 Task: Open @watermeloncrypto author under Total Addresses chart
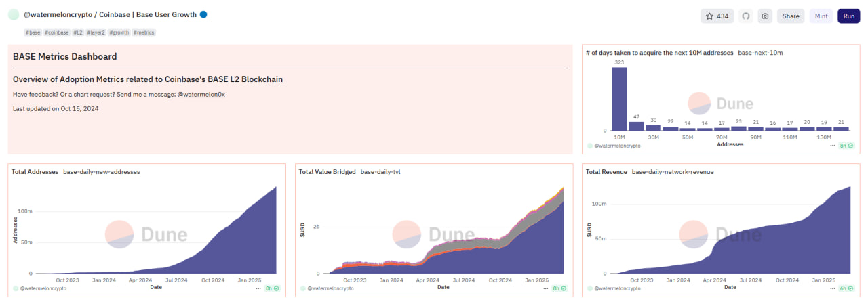[x=43, y=288]
